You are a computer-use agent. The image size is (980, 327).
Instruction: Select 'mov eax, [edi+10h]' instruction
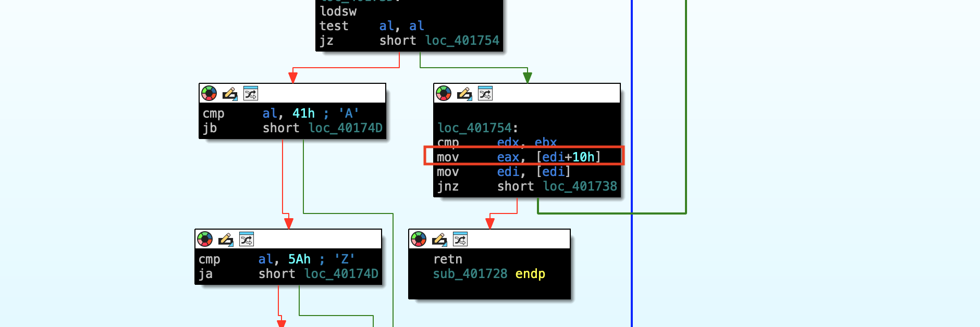519,157
